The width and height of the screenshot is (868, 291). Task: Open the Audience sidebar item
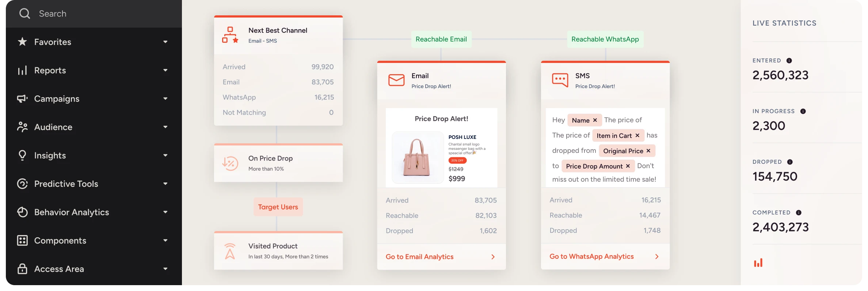(x=94, y=127)
